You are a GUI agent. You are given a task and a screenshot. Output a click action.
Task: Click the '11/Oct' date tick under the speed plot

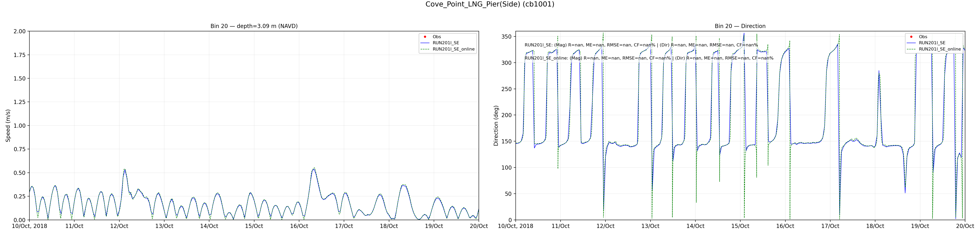(74, 226)
